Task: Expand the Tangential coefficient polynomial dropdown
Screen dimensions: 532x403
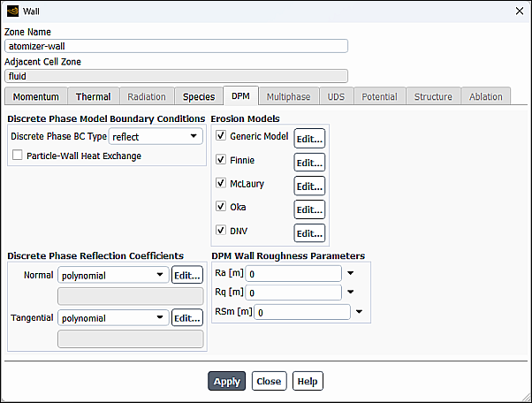Action: (x=112, y=318)
